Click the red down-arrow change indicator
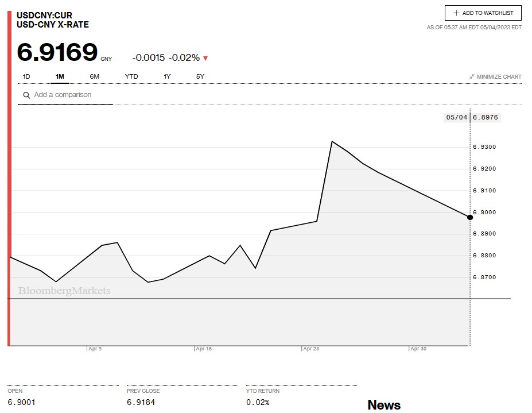This screenshot has width=532, height=413. pyautogui.click(x=205, y=58)
